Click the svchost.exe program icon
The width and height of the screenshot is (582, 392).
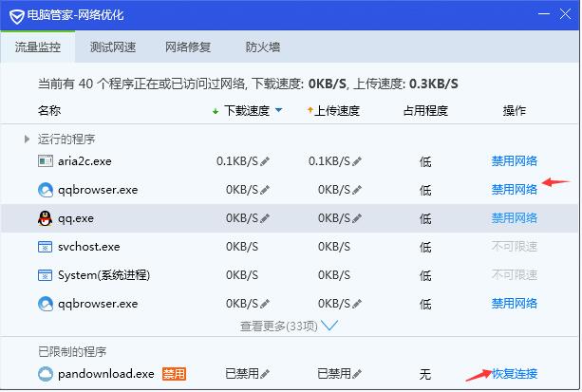tap(45, 247)
